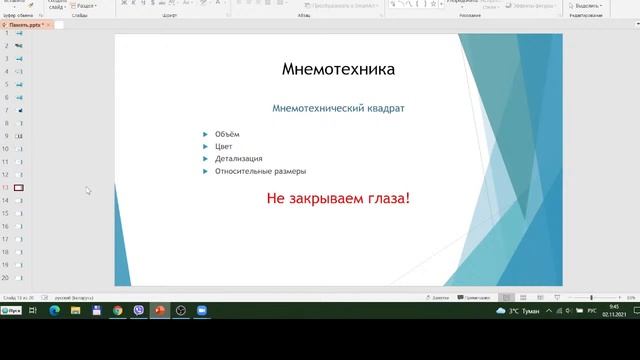Click the Task View taskbar icon
640x360 pixels.
pyautogui.click(x=33, y=311)
